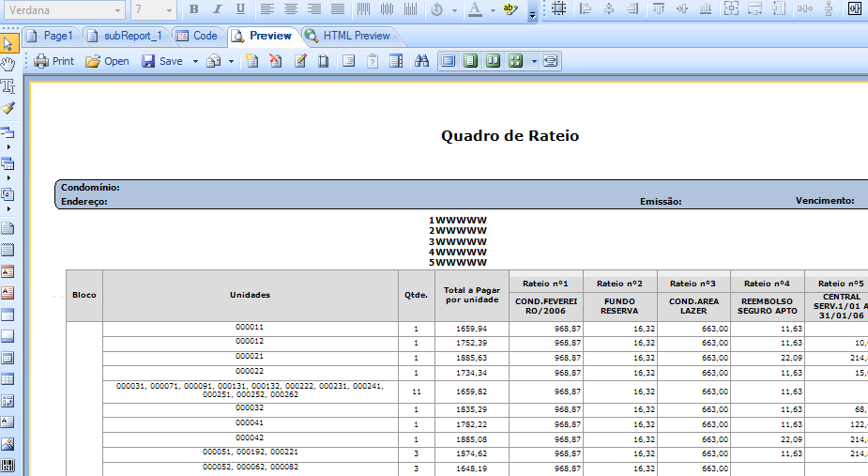Open the font size dropdown showing 7
Image resolution: width=868 pixels, height=476 pixels.
click(168, 10)
